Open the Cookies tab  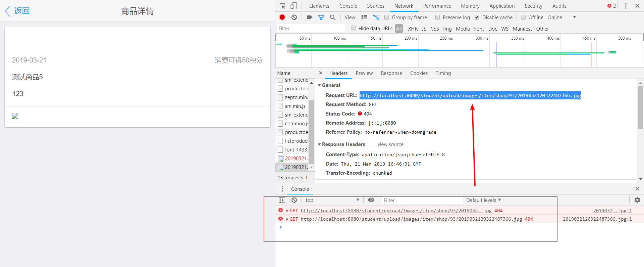tap(419, 73)
